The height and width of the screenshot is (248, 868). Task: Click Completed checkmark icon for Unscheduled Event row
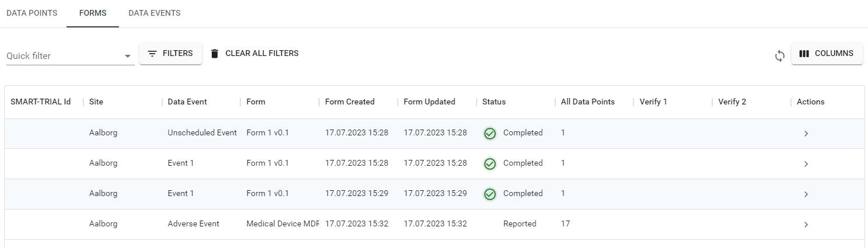click(490, 134)
